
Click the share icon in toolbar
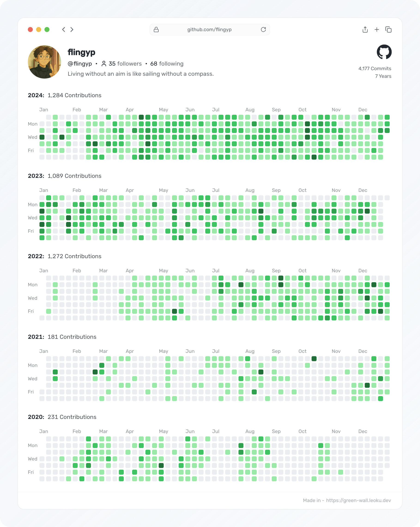[x=365, y=30]
